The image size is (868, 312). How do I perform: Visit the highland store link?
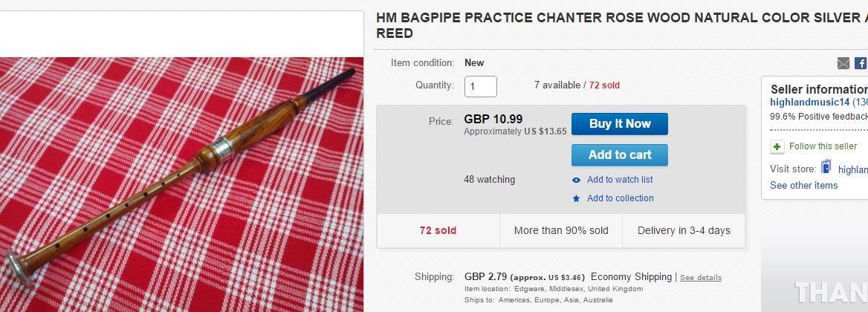[852, 169]
